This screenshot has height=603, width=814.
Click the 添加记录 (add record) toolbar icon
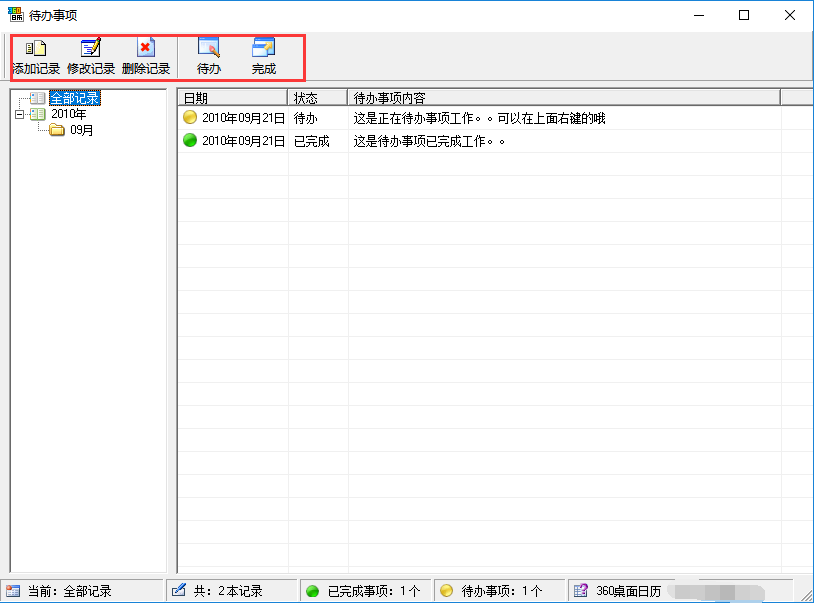(x=36, y=49)
